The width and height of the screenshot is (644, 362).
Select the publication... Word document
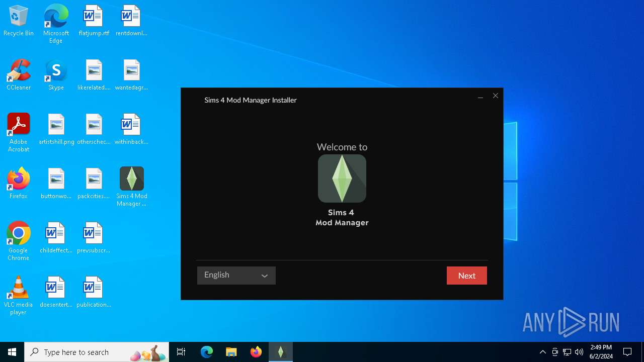[94, 293]
